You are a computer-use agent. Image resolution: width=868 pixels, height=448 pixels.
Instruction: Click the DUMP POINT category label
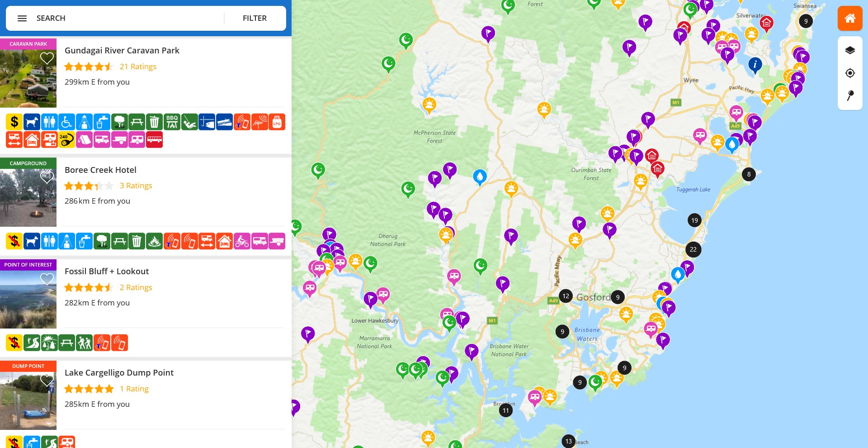tap(28, 366)
